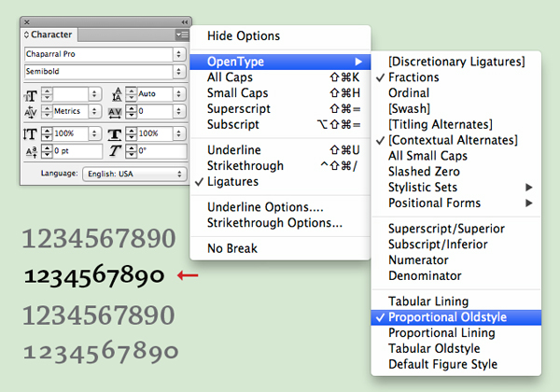
Task: Open the Character panel flyout menu icon
Action: (181, 35)
